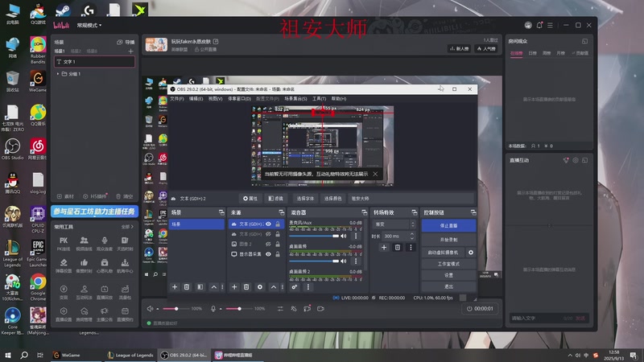The height and width of the screenshot is (362, 644).
Task: Open the PK tool in common tools
Action: pos(64,243)
